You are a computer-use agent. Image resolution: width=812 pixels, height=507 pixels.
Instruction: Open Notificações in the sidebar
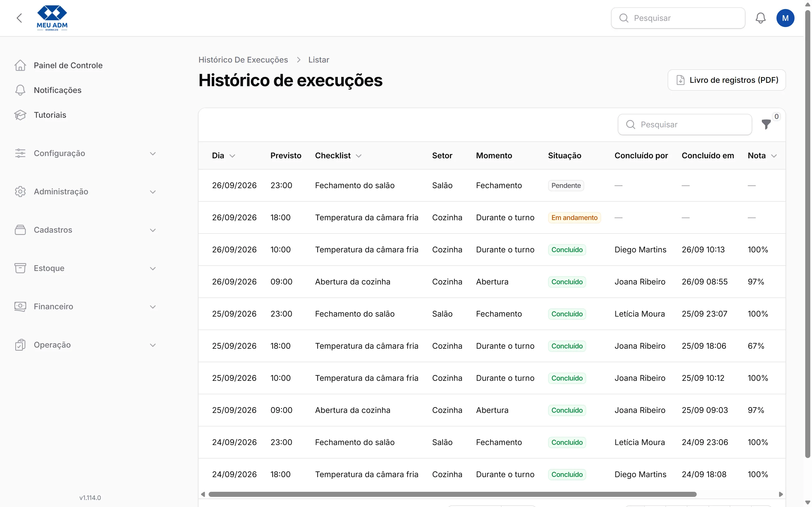coord(58,90)
